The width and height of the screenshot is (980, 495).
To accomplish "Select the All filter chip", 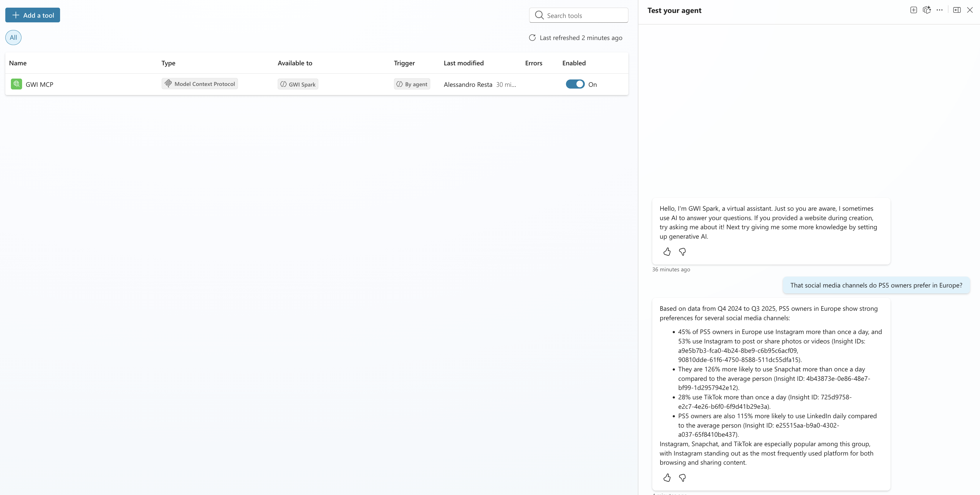I will point(13,38).
